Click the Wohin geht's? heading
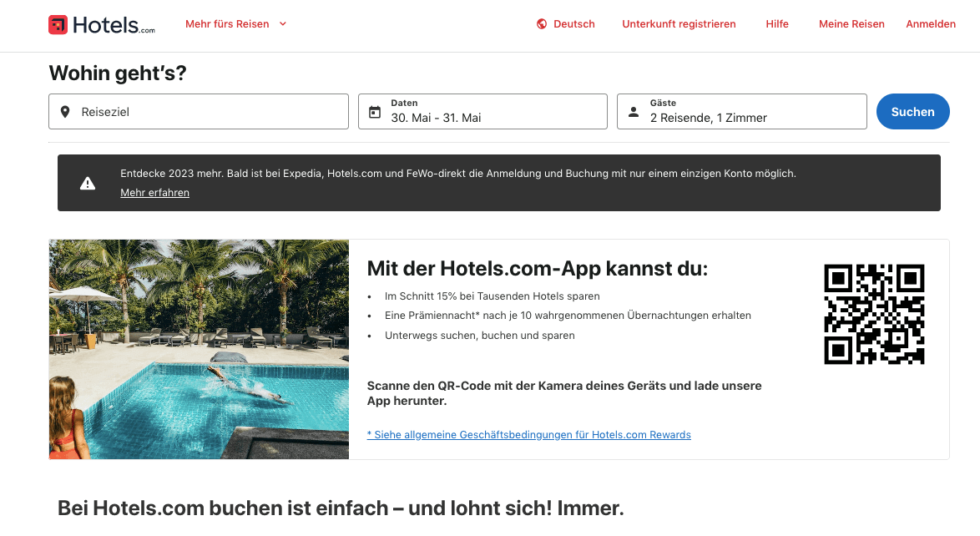This screenshot has height=536, width=980. (118, 73)
